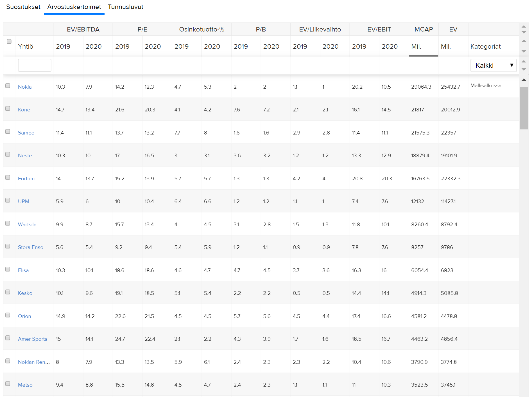
Task: Click the EV Mil. column header
Action: point(446,47)
